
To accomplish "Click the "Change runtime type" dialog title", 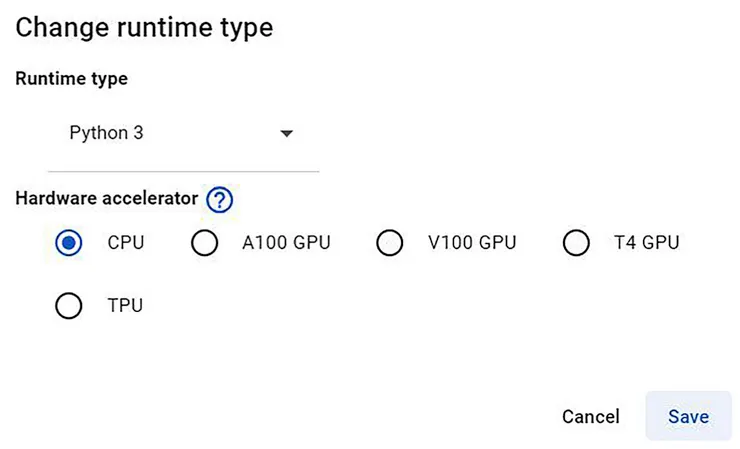I will [x=144, y=27].
